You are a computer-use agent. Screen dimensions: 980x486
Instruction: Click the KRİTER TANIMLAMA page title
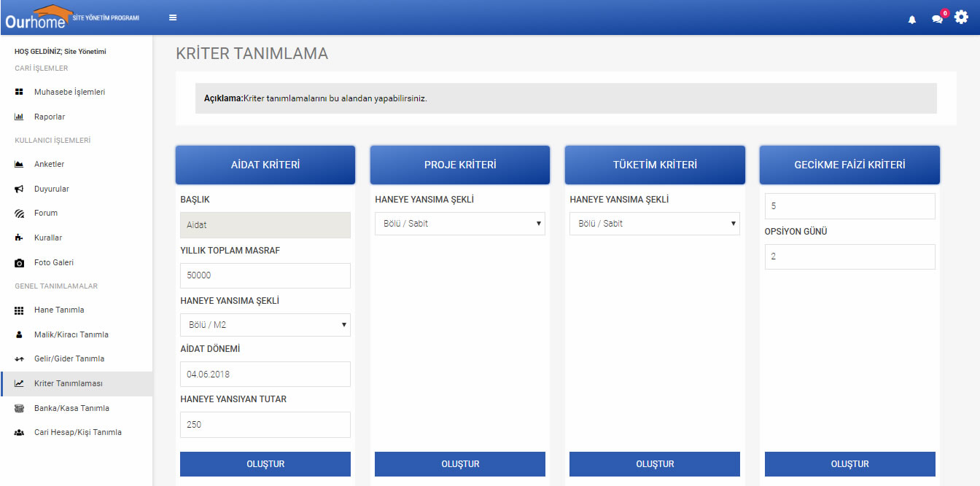(252, 53)
